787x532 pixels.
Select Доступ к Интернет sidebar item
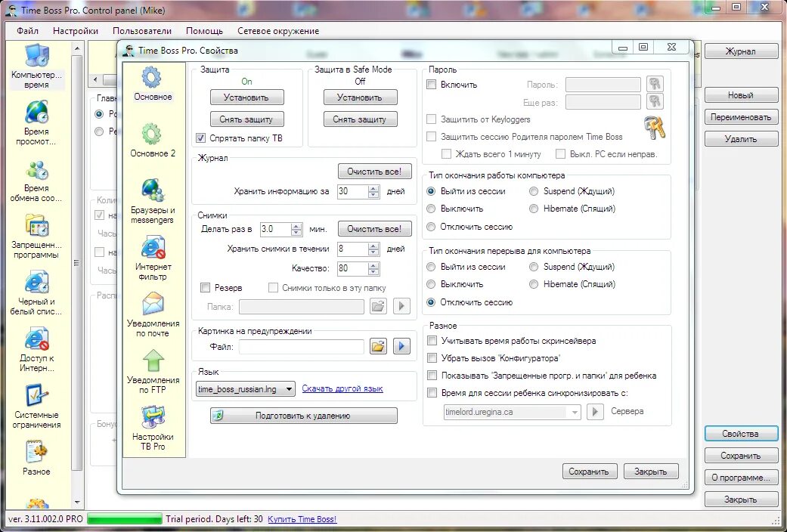pos(36,350)
